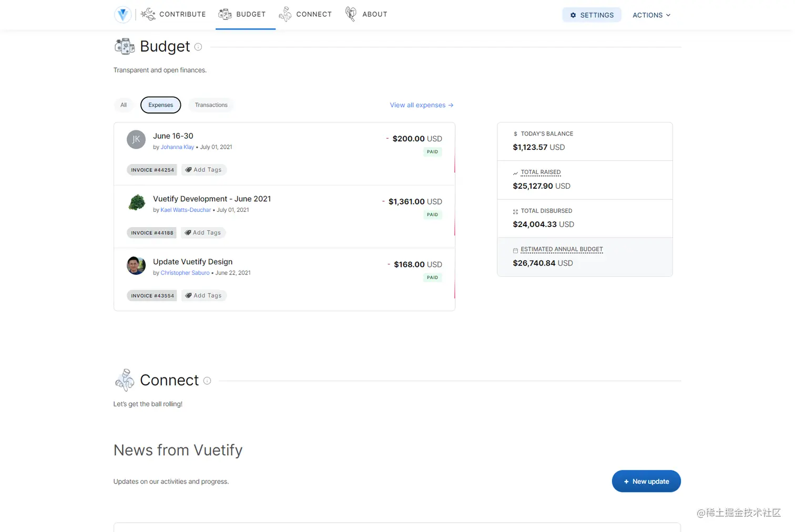Click the PAID badge on the $200.00 expense
795x532 pixels.
click(433, 152)
